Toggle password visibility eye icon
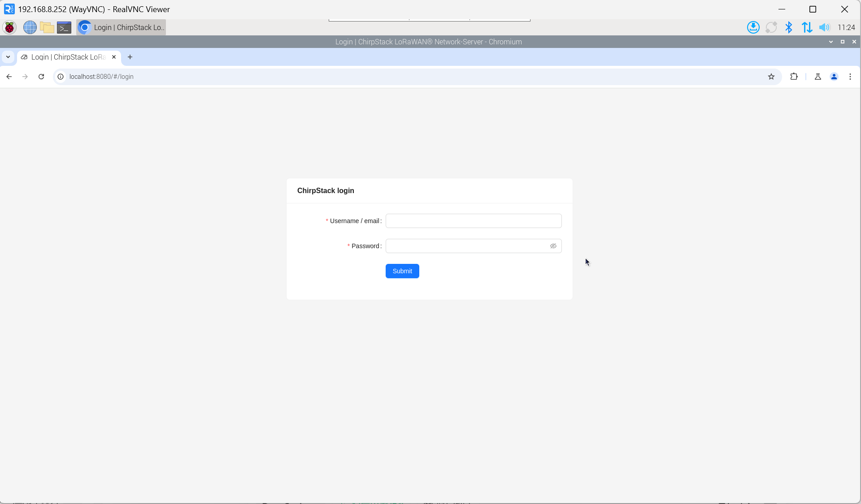Image resolution: width=861 pixels, height=504 pixels. tap(553, 246)
